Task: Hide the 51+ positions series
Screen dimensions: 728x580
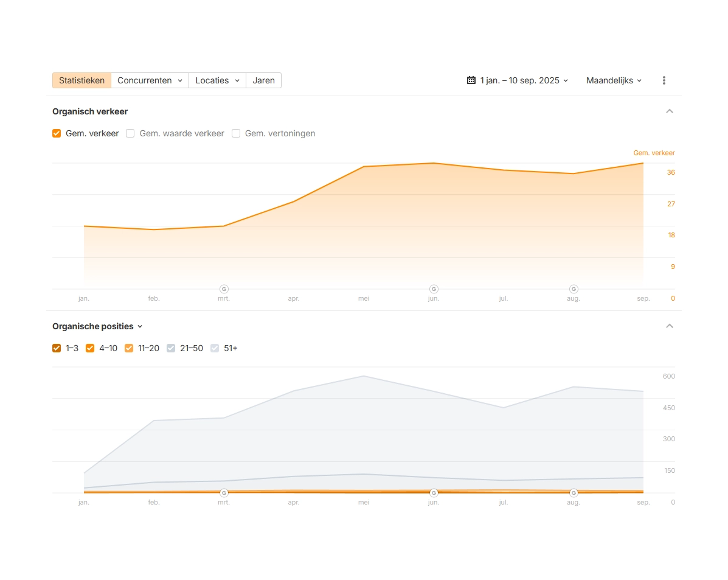Action: coord(215,348)
